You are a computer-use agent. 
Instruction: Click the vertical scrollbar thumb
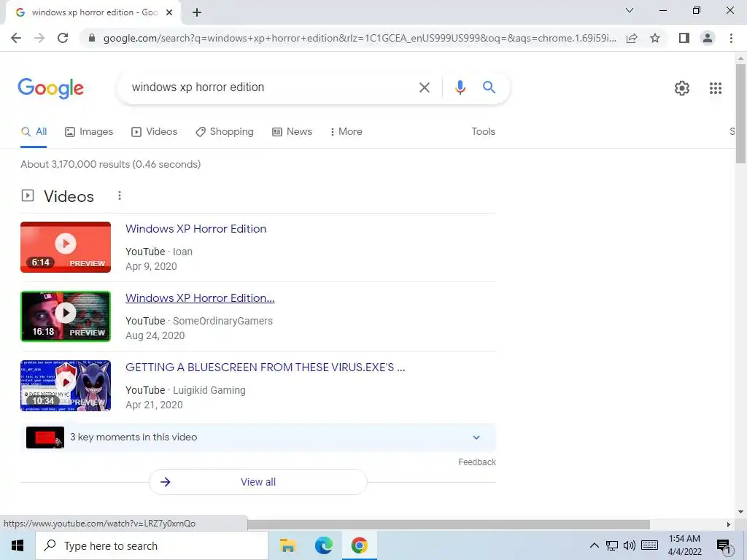click(740, 113)
